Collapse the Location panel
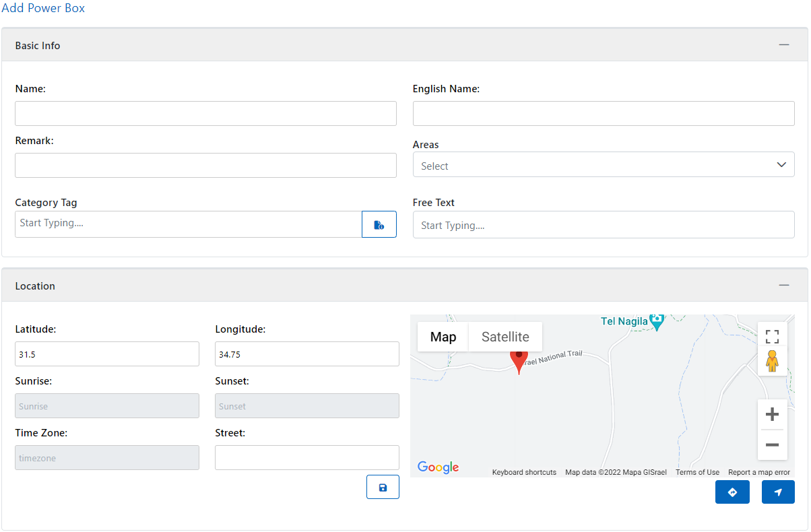811x532 pixels. tap(783, 285)
